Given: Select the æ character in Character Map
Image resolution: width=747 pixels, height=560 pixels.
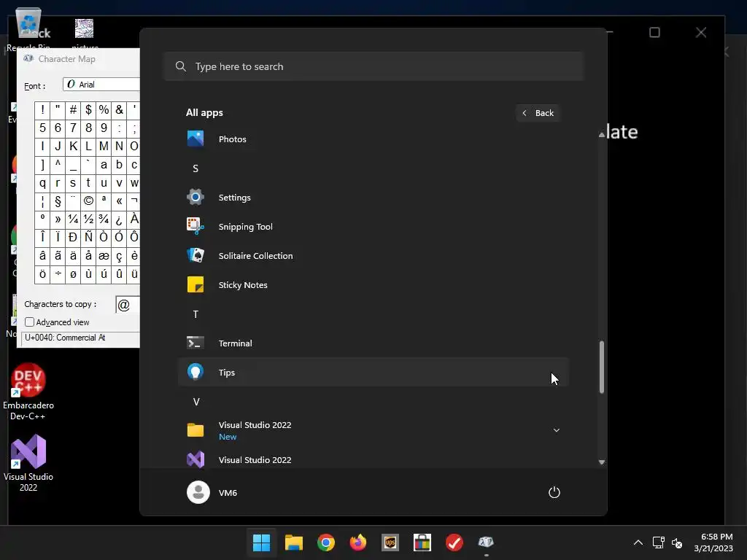Looking at the screenshot, I should click(104, 256).
